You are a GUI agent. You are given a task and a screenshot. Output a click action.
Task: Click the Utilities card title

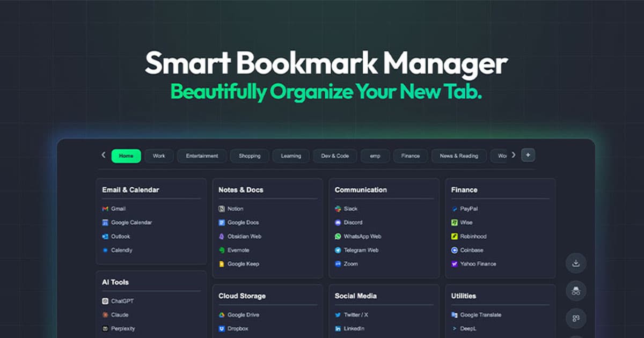point(464,296)
